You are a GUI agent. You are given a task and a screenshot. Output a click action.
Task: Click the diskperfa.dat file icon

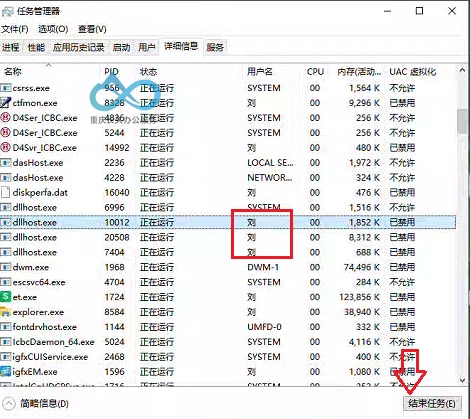(x=6, y=192)
